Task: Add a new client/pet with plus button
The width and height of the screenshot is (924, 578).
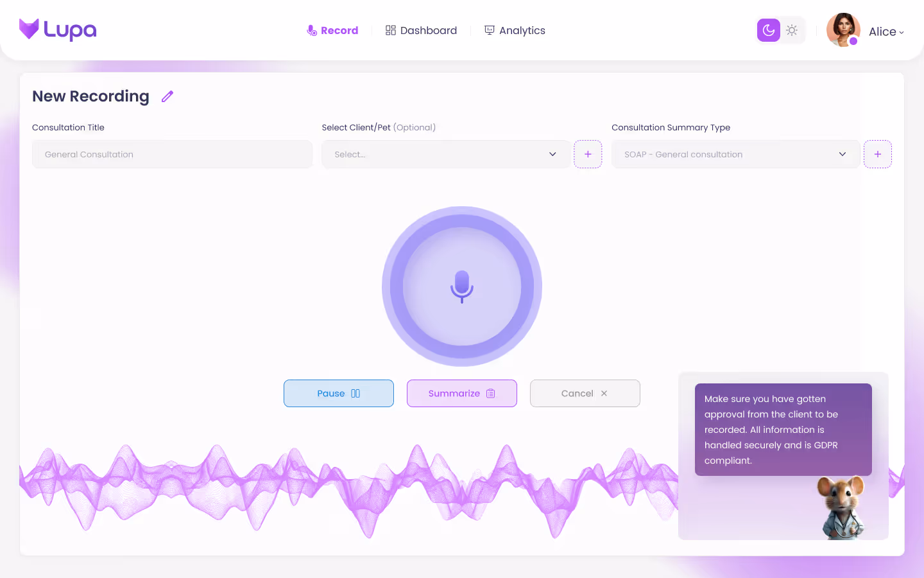Action: (x=588, y=154)
